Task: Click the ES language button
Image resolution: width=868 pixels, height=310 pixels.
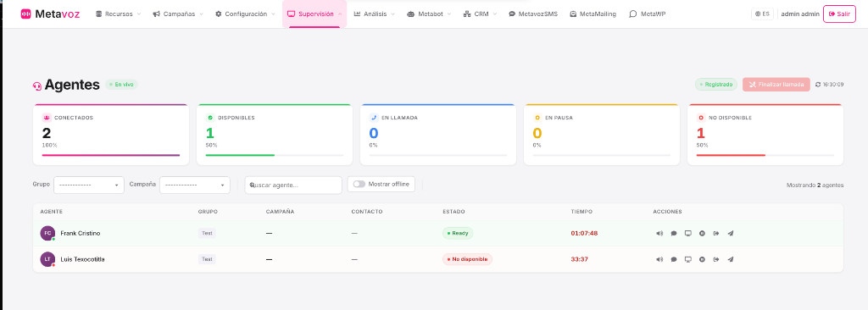Action: 762,14
